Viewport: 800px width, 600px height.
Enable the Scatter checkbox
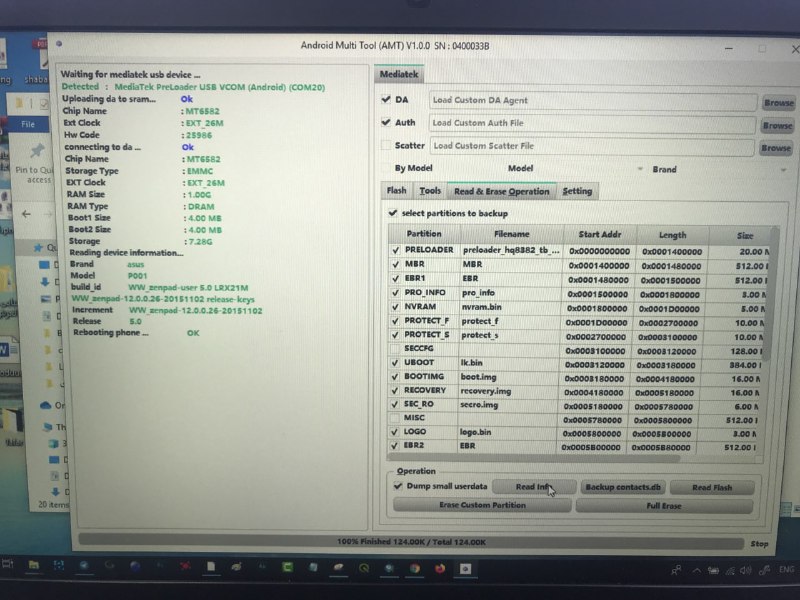386,145
